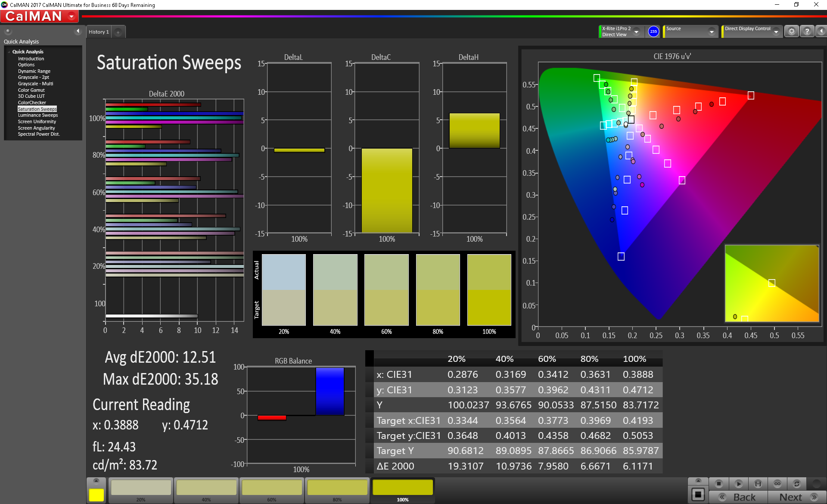Toggle the large square stop button

coord(698,495)
